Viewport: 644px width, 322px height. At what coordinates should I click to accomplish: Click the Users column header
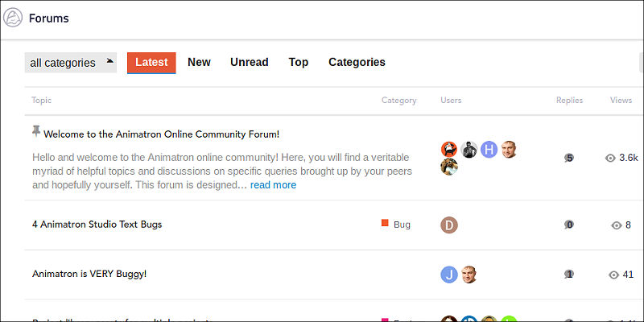451,100
